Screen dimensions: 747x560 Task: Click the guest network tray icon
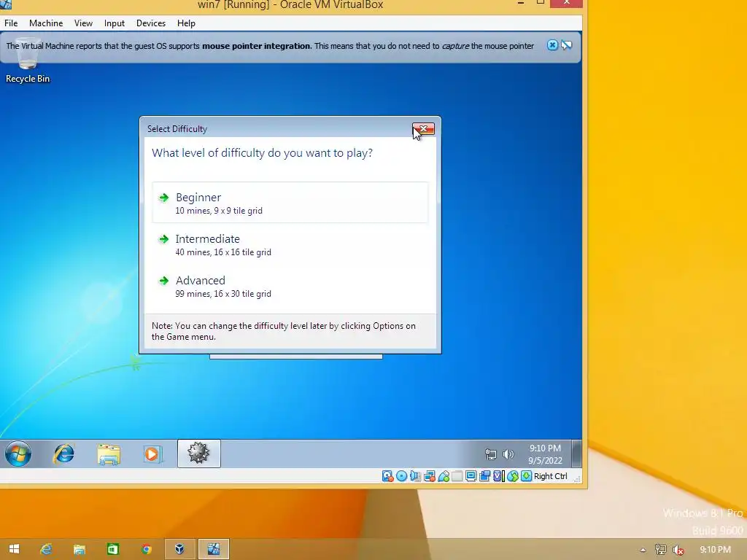coord(491,454)
